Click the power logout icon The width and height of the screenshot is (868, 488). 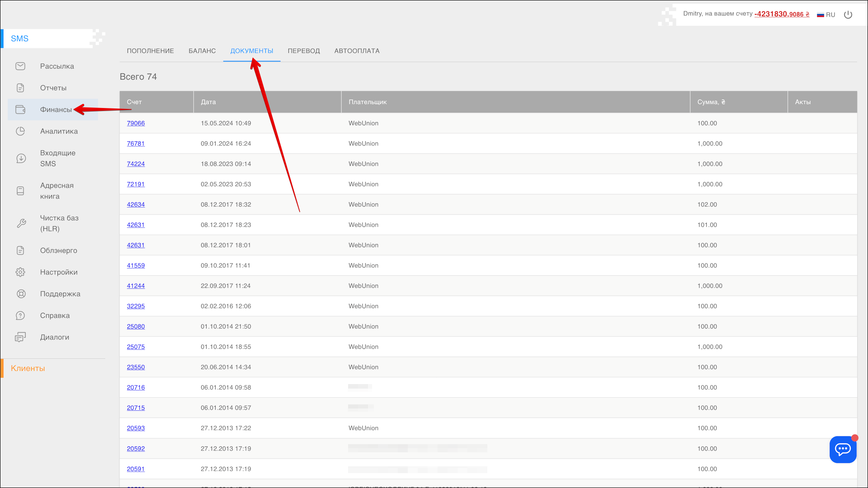[x=848, y=15]
